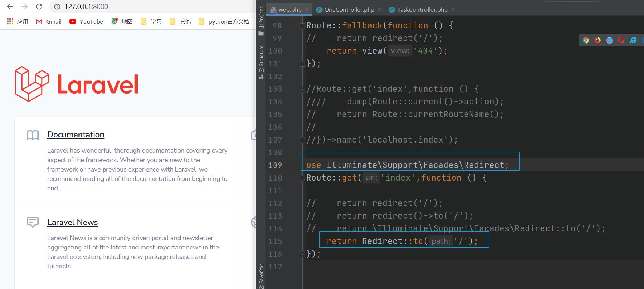644x289 pixels.
Task: Click the Documentation book icon
Action: [33, 135]
